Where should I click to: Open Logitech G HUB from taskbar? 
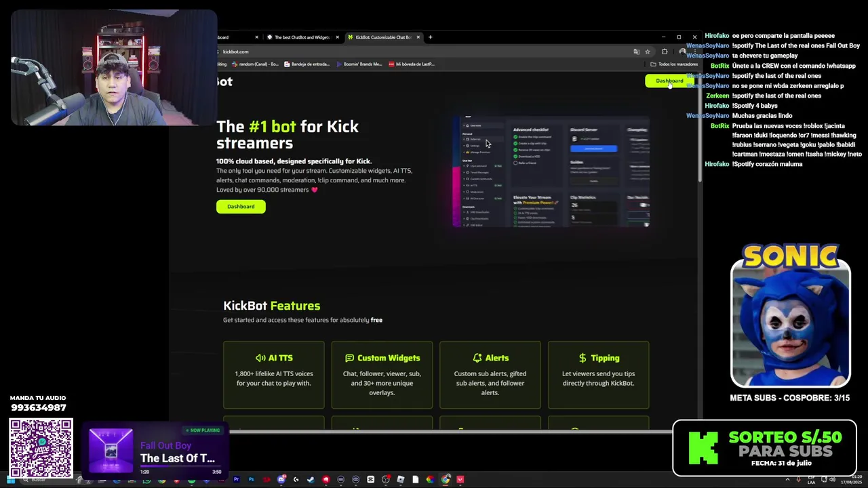click(x=296, y=479)
